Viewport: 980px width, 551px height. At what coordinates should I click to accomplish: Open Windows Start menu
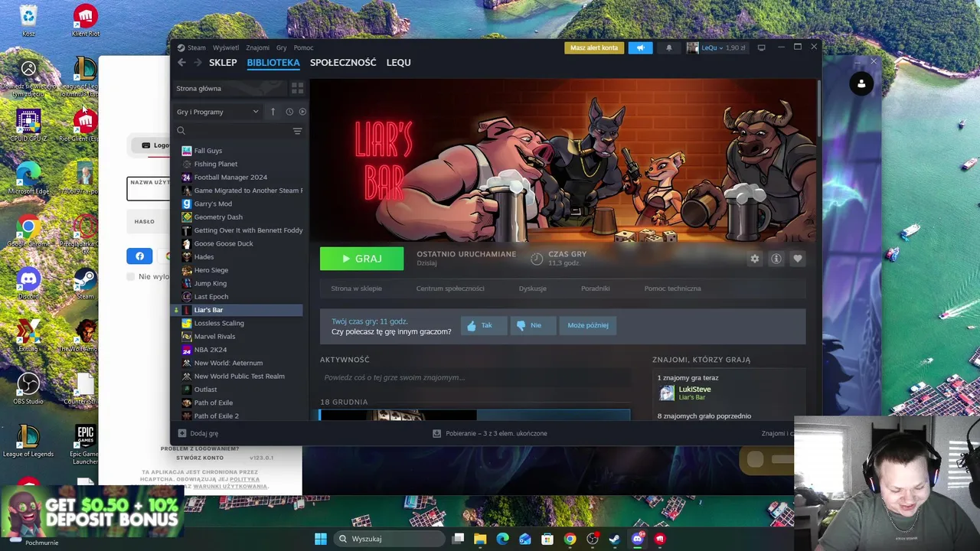321,539
